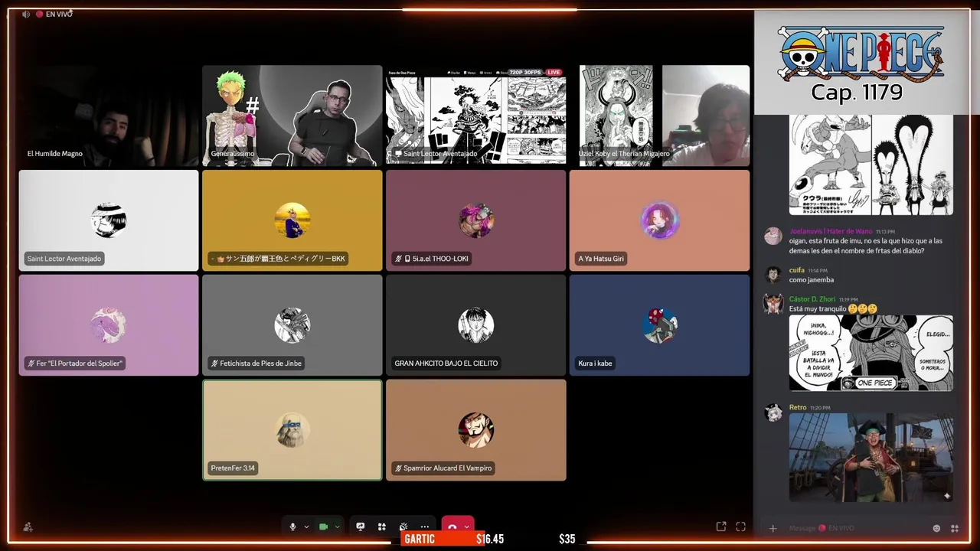980x551 pixels.
Task: Invite friends with add-user icon
Action: (28, 527)
